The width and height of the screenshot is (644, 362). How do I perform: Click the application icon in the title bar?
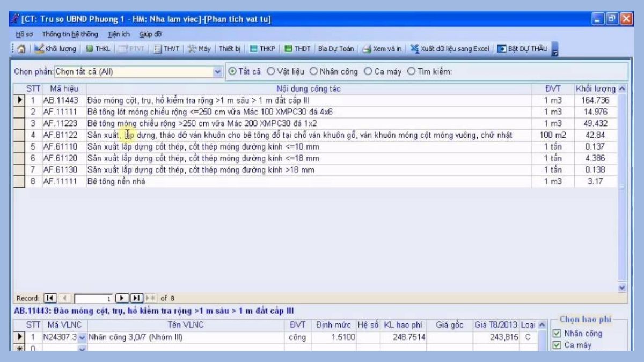click(x=15, y=19)
